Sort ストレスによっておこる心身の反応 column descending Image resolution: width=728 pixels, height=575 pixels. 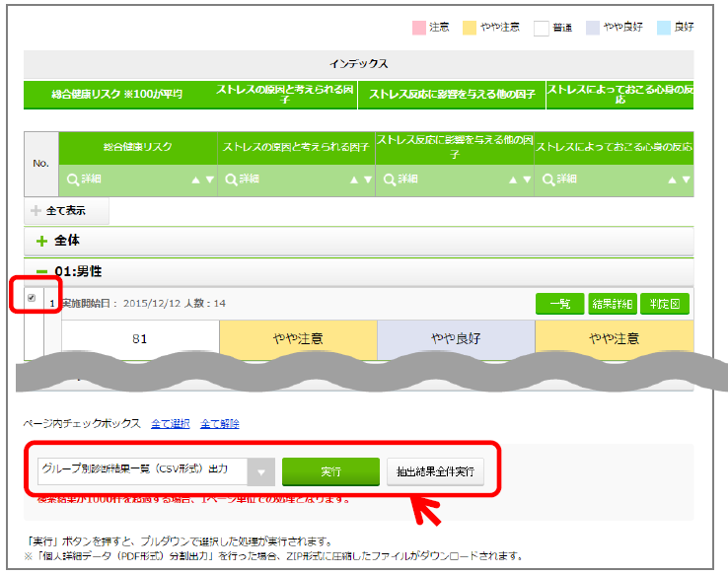[x=686, y=180]
